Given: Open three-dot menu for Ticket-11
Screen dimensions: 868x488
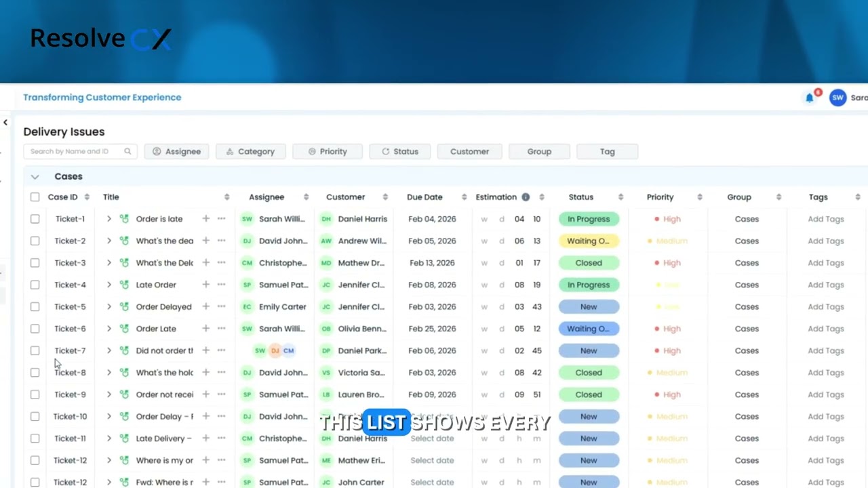Looking at the screenshot, I should (x=221, y=439).
